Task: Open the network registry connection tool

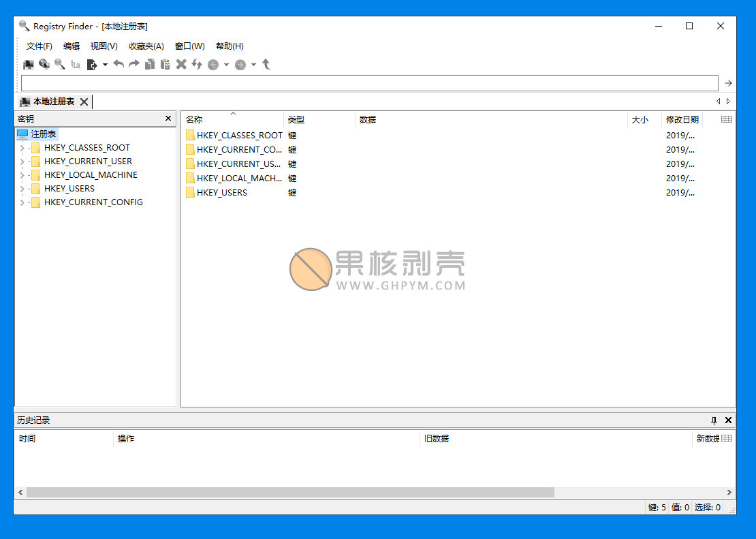Action: [x=44, y=64]
